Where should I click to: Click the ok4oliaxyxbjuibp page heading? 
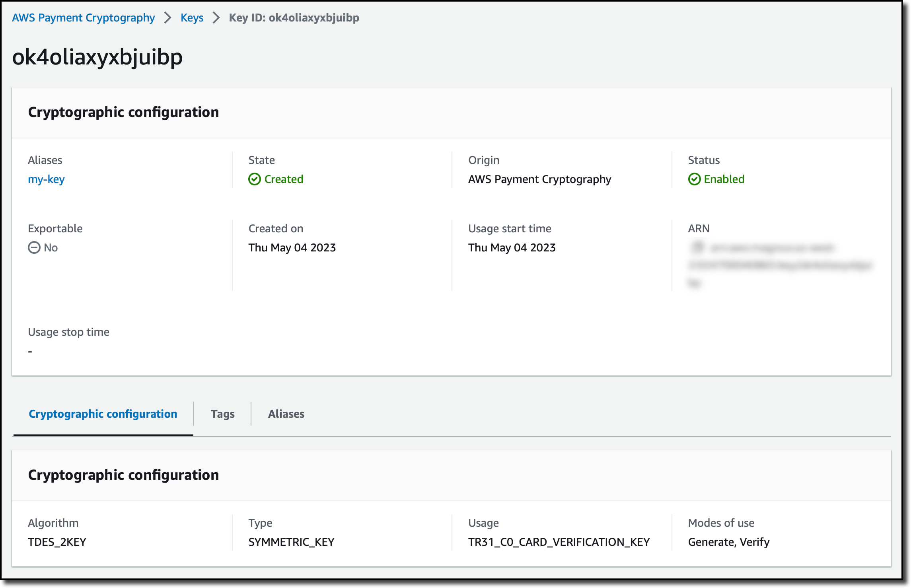[97, 57]
